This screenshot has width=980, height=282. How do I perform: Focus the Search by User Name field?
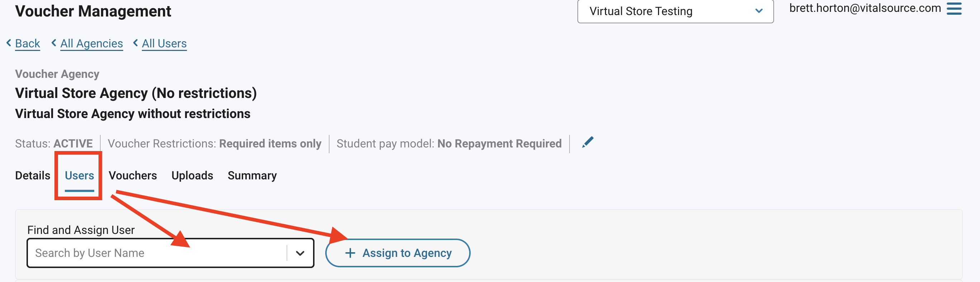point(157,253)
